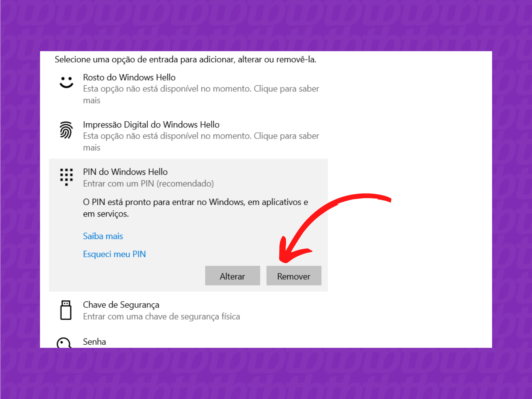Expand the Chave de Segurança option

click(121, 304)
